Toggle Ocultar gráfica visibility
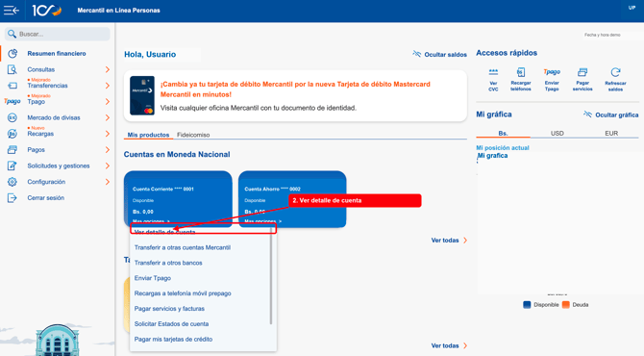Screen dimensions: 644x356 click(x=610, y=114)
